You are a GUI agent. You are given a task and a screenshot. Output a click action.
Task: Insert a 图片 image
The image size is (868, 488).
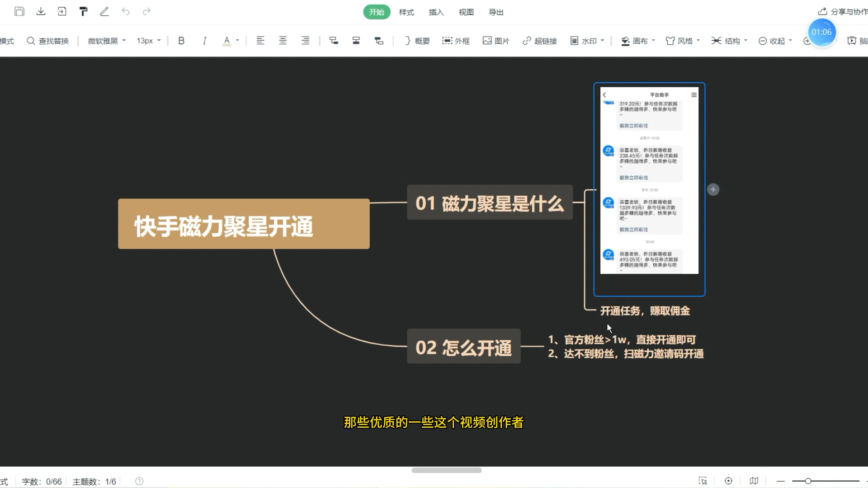click(x=496, y=41)
